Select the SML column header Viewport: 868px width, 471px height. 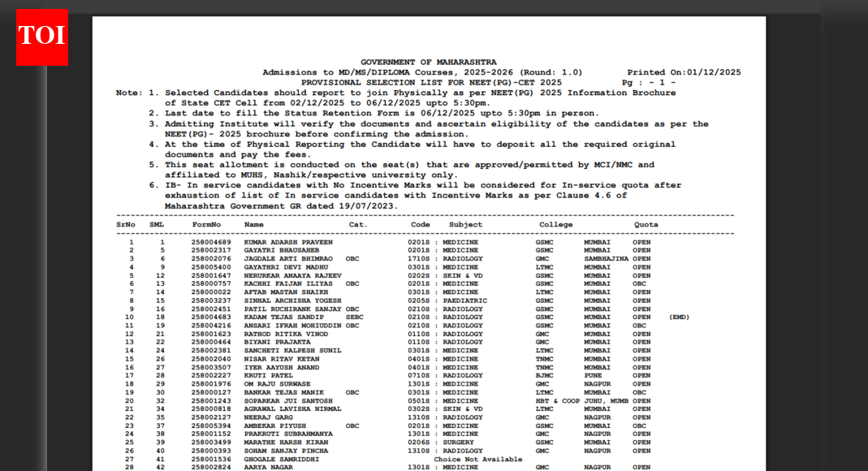(157, 225)
